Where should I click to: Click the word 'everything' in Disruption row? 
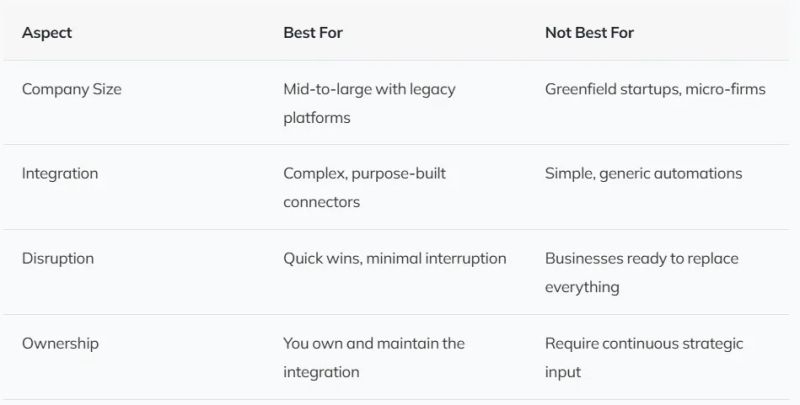(x=582, y=288)
